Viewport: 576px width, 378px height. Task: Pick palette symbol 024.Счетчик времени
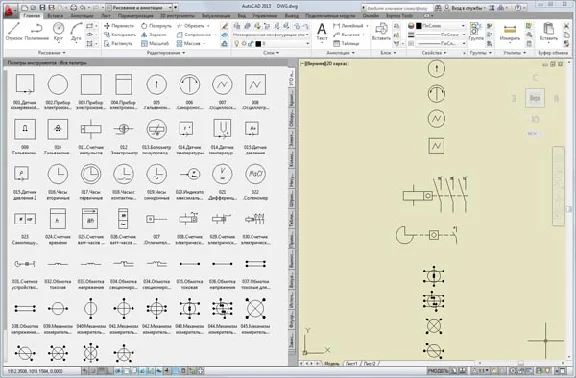pos(58,226)
